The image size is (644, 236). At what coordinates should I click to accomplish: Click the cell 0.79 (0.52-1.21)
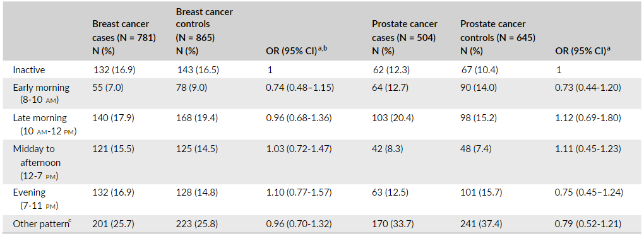(588, 224)
